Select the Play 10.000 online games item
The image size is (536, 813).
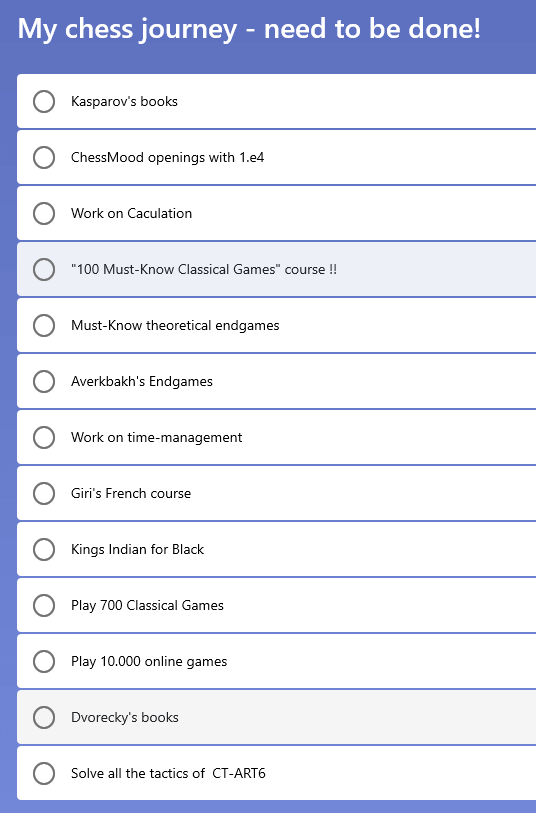pos(277,661)
